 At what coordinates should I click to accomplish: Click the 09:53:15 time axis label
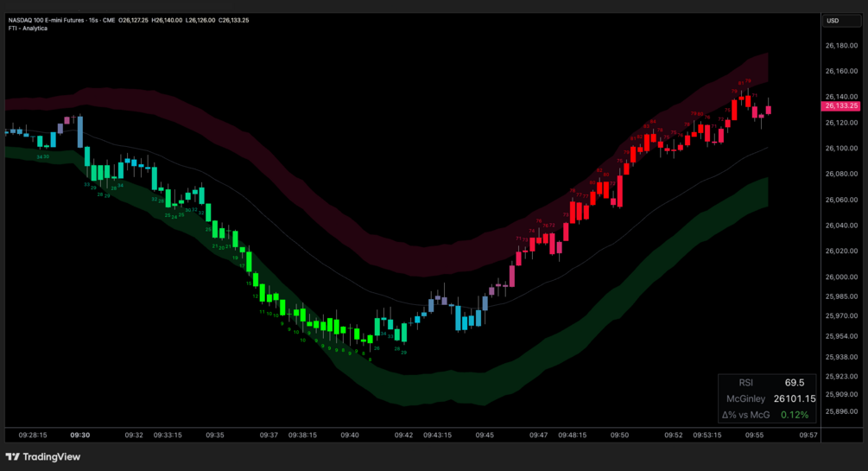pyautogui.click(x=707, y=435)
